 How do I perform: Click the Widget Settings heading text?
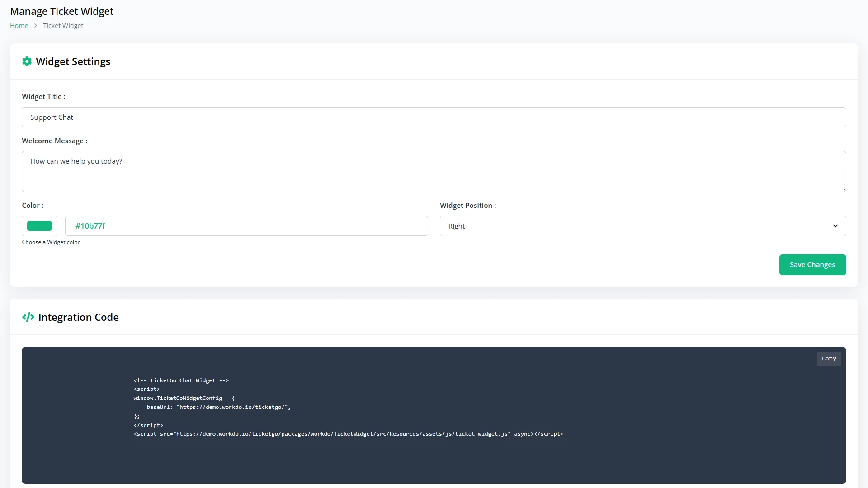point(73,61)
